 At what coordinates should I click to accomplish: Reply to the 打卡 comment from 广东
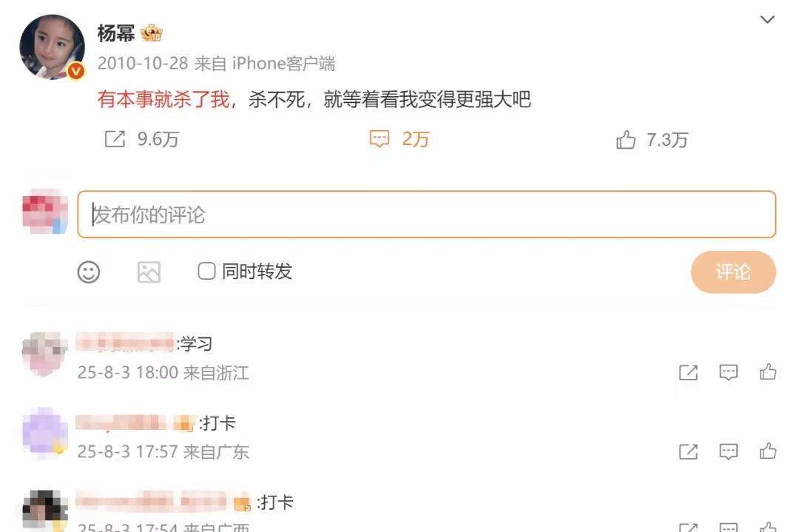click(x=728, y=451)
